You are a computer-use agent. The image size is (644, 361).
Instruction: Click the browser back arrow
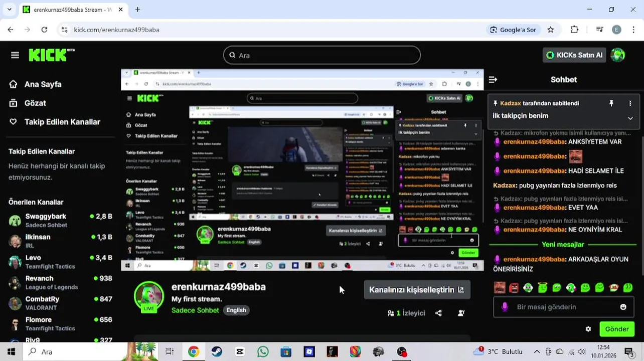click(11, 30)
